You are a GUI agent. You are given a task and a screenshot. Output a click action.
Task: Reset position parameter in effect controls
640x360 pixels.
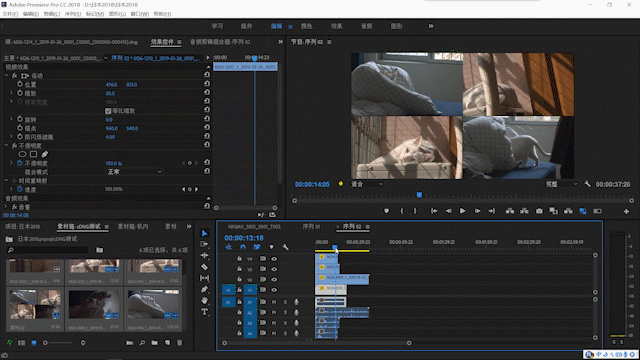pos(207,84)
